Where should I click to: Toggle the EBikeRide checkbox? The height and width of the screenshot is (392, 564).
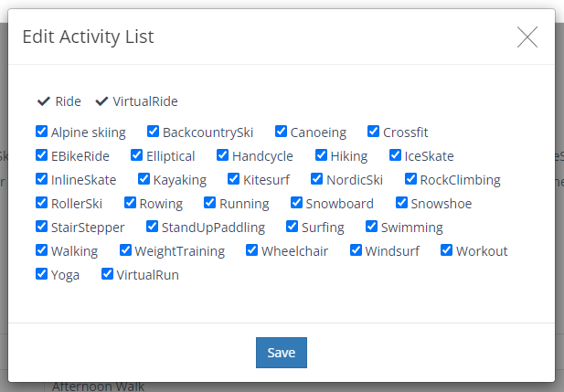point(41,155)
